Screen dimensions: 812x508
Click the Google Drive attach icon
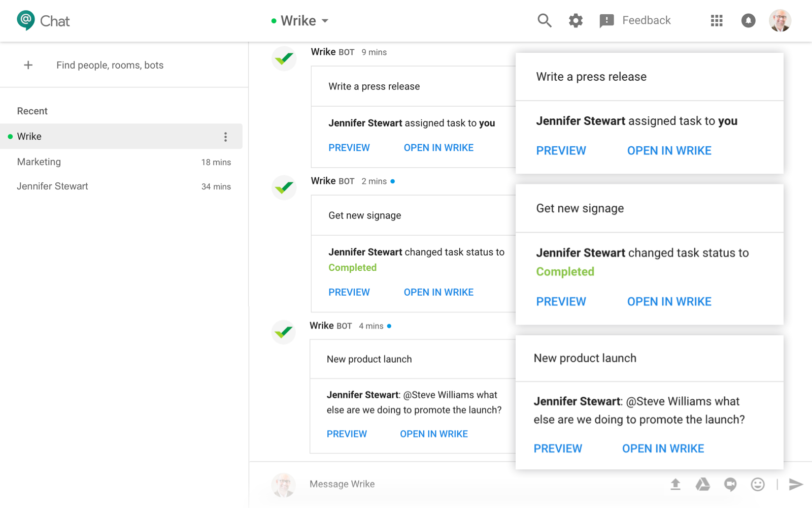pos(703,484)
